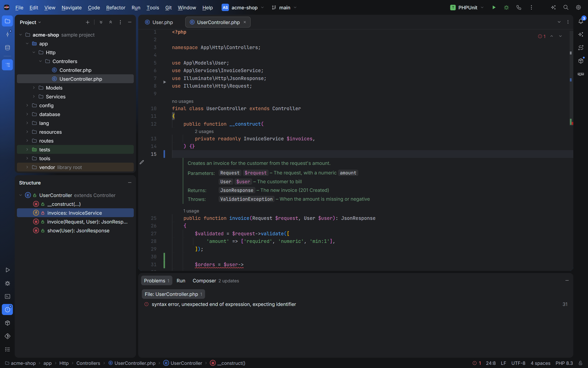This screenshot has height=368, width=588.
Task: Toggle the Structure tool window icon
Action: tap(7, 65)
